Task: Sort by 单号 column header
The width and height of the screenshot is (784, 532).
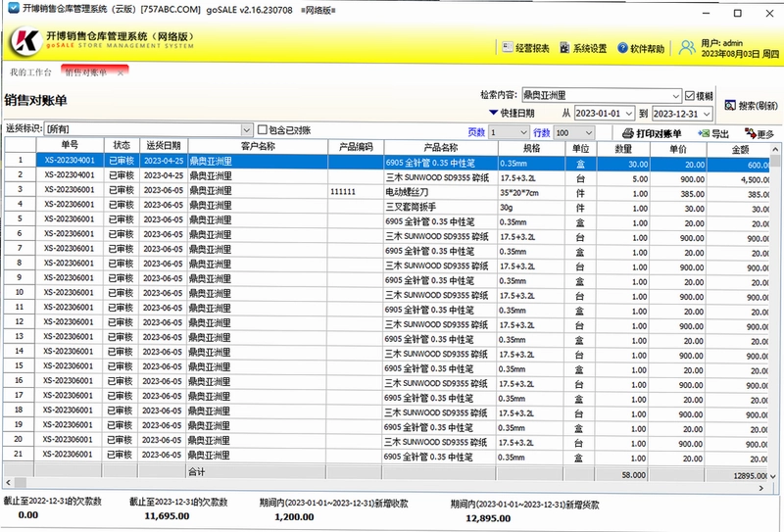Action: 70,145
